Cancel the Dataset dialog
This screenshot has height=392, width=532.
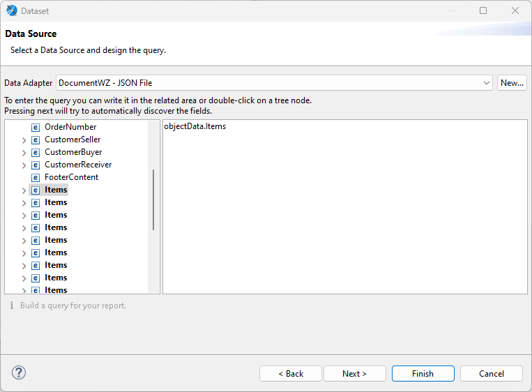[x=491, y=374]
